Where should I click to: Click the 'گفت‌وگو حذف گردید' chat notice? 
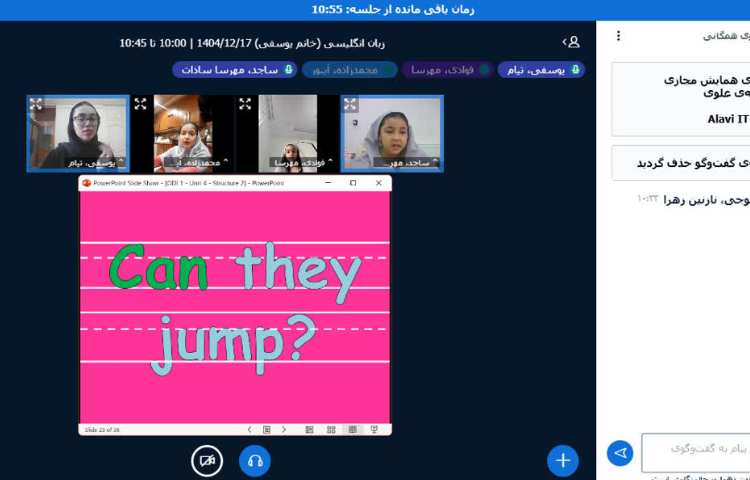(x=693, y=163)
